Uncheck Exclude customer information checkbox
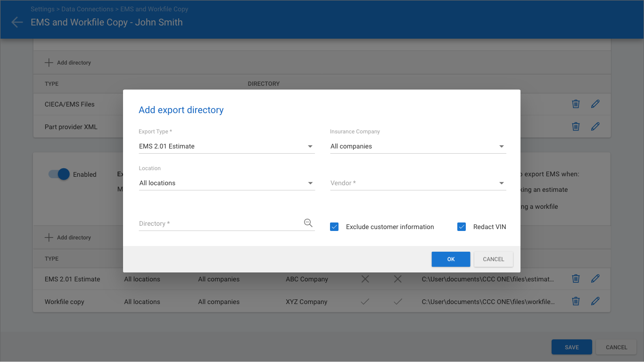Viewport: 644px width, 362px height. click(x=334, y=227)
